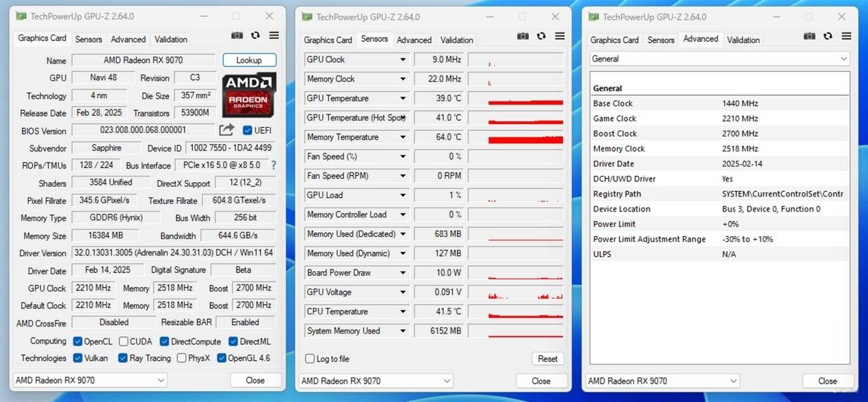Switch to Graphics Card tab in Sensors window
The image size is (868, 402).
328,40
